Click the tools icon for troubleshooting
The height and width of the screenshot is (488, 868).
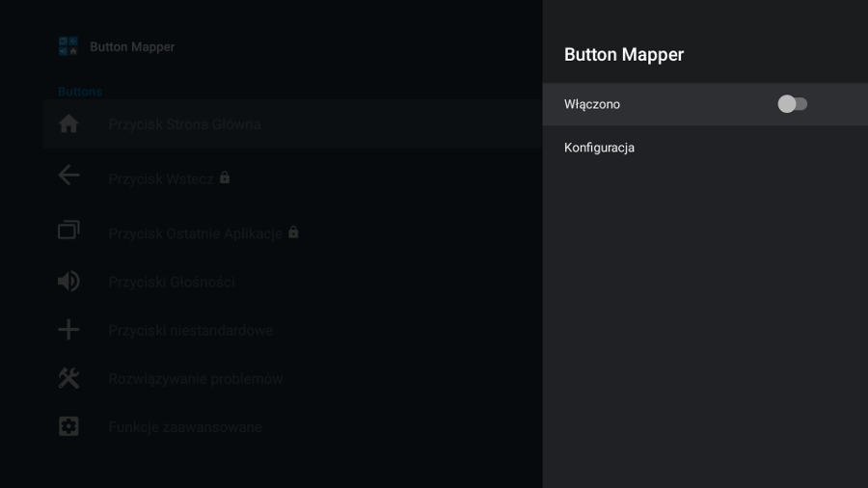(68, 378)
